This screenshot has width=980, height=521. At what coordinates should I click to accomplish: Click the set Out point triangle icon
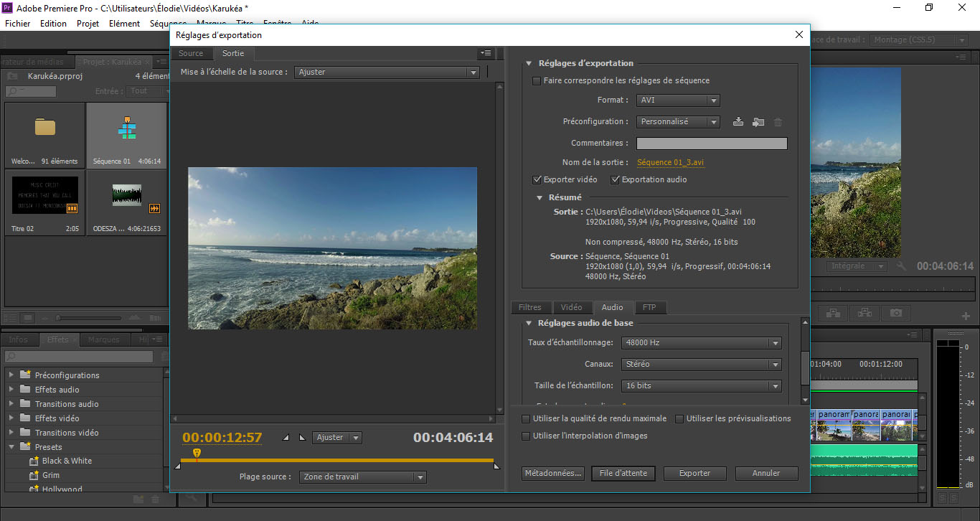(302, 437)
